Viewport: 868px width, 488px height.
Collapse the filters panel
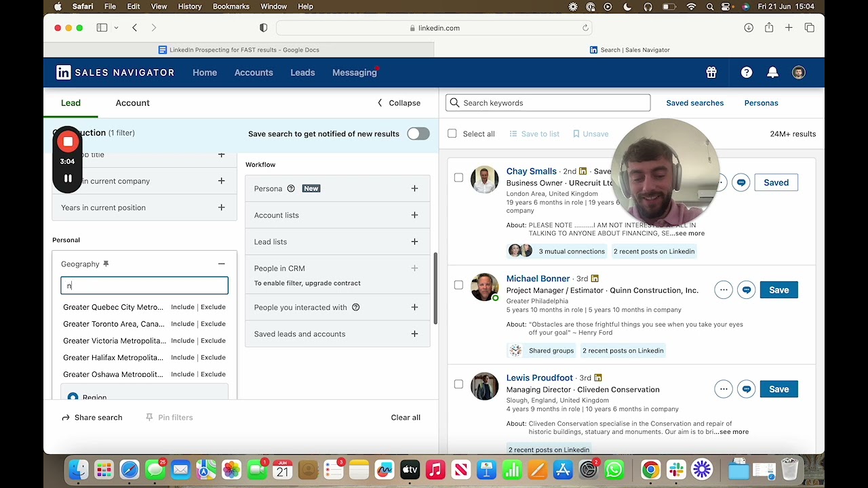[x=399, y=103]
